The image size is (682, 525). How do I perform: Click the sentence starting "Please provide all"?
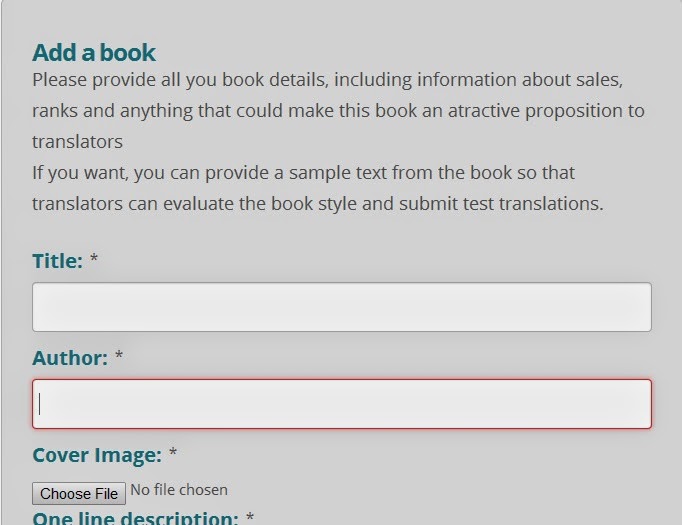(x=338, y=110)
